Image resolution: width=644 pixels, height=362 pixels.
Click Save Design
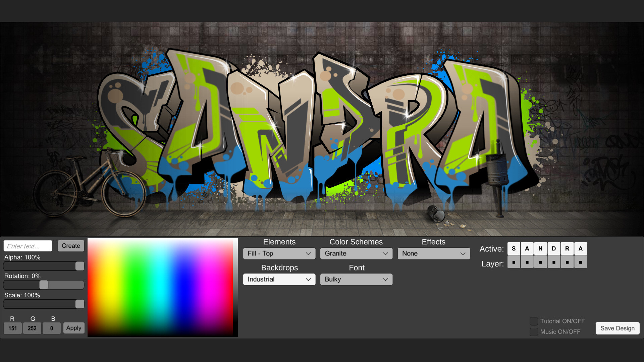617,328
